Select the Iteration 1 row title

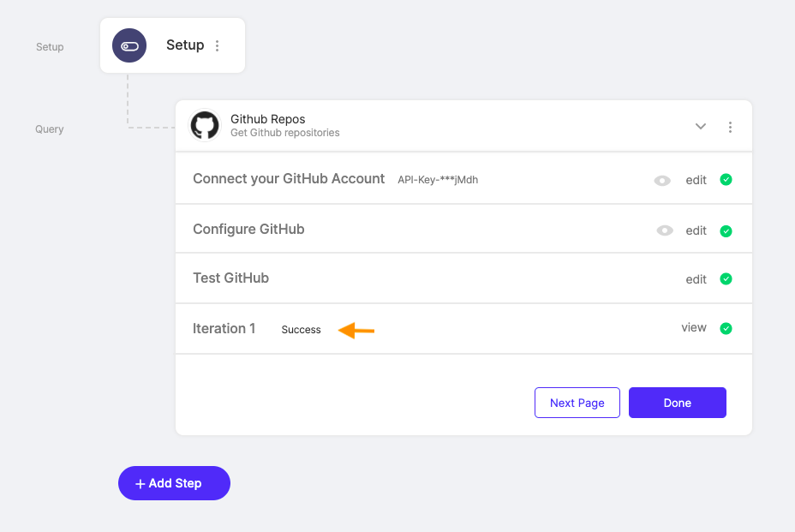[224, 329]
